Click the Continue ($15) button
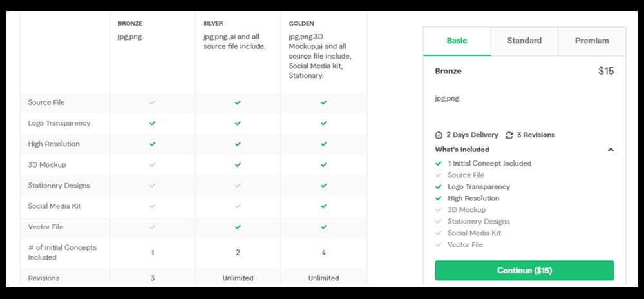 (524, 270)
